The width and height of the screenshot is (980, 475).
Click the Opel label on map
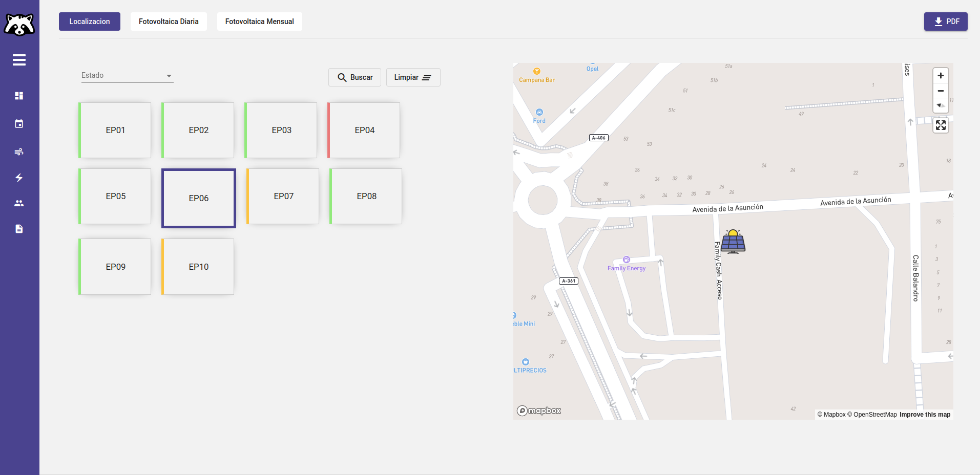592,69
